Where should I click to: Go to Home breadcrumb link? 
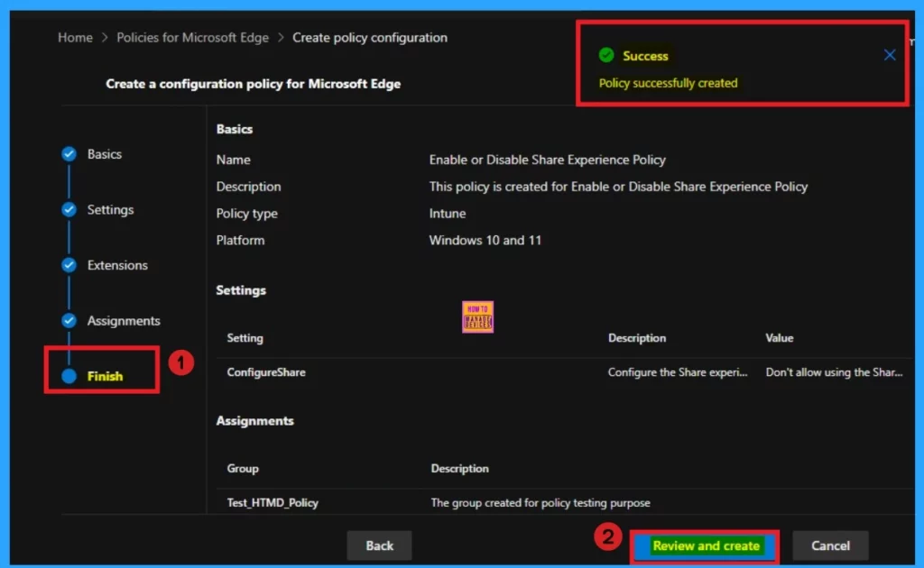tap(75, 38)
